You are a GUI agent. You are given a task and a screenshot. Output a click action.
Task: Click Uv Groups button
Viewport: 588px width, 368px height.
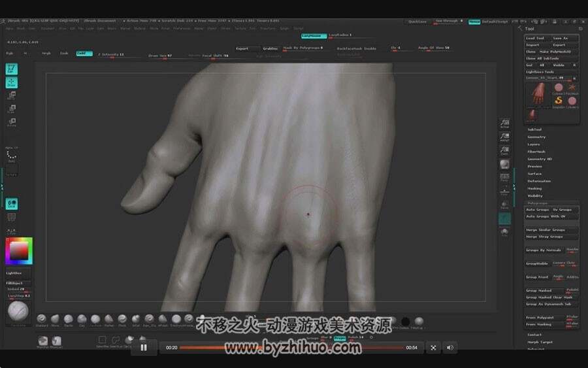[564, 209]
